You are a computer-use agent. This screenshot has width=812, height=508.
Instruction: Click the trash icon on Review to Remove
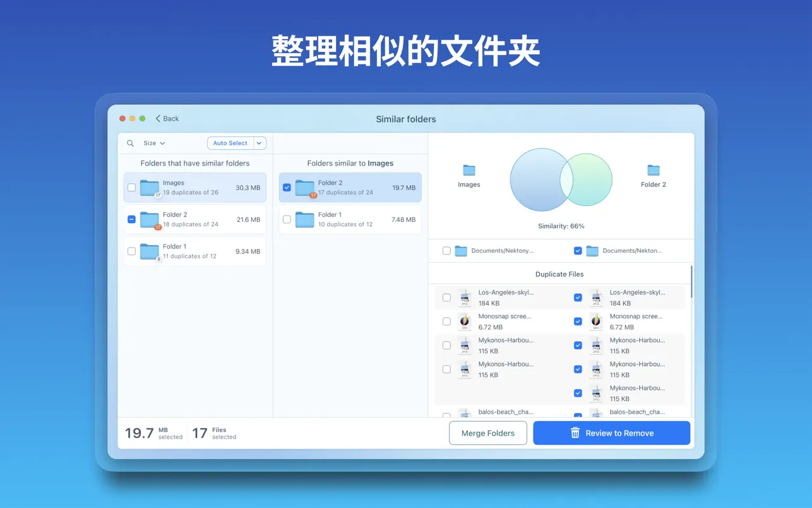coord(575,433)
